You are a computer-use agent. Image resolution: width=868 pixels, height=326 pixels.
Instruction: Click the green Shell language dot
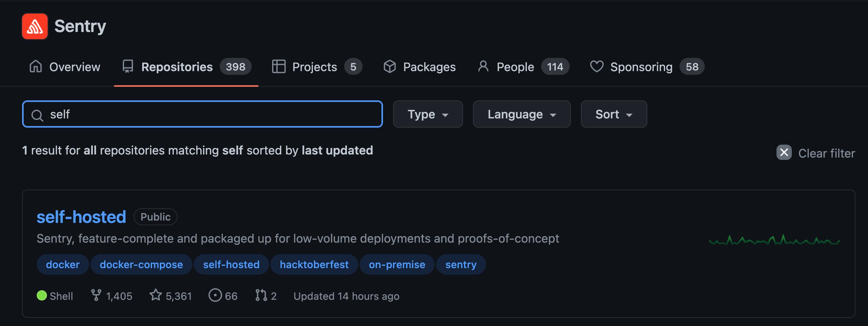coord(42,295)
